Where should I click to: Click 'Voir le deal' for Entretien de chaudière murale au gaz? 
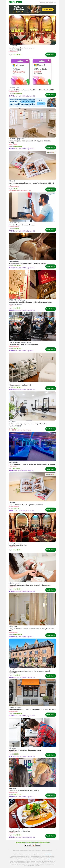pos(50,229)
